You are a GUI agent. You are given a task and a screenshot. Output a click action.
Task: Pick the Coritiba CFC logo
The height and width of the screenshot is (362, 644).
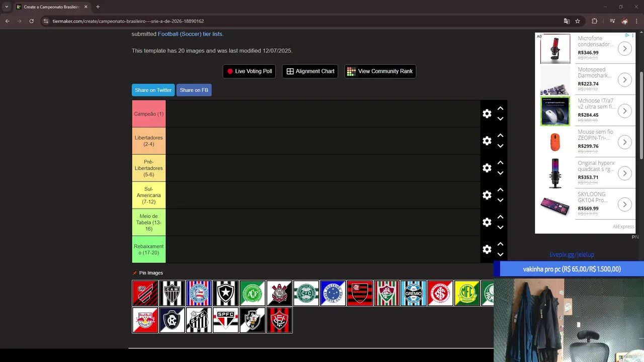coord(306,293)
